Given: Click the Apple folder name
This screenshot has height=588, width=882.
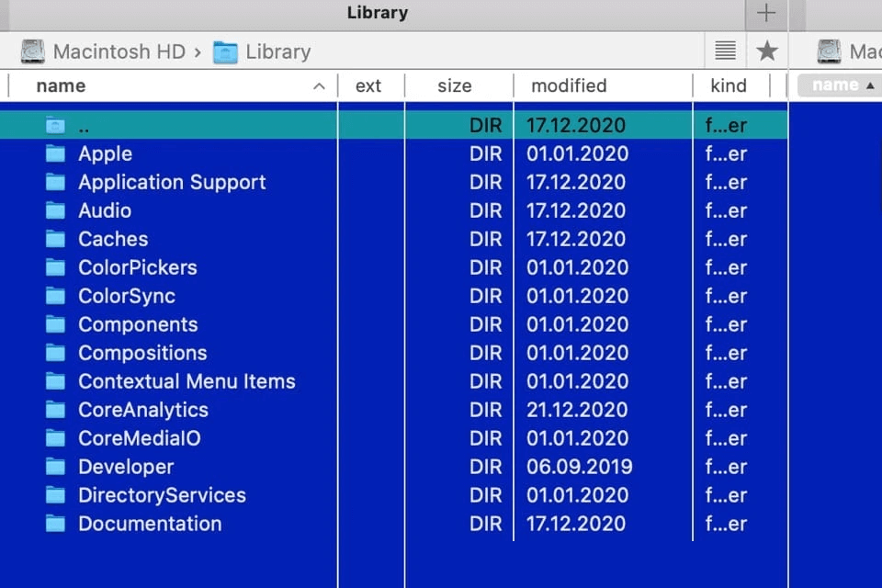Looking at the screenshot, I should tap(105, 154).
